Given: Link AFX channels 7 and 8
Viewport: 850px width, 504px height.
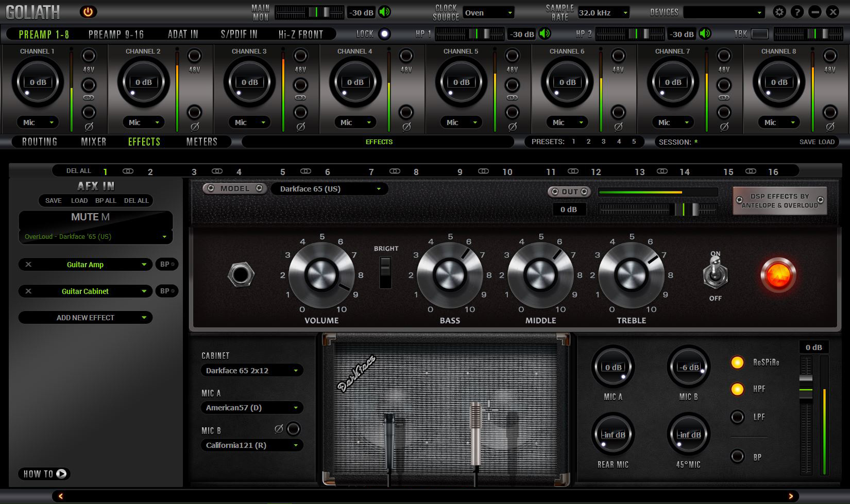Looking at the screenshot, I should 395,171.
